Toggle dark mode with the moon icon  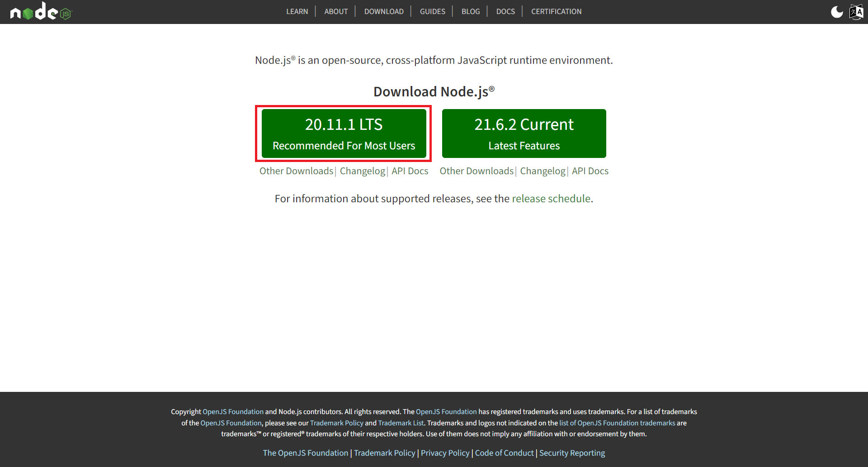[x=837, y=12]
